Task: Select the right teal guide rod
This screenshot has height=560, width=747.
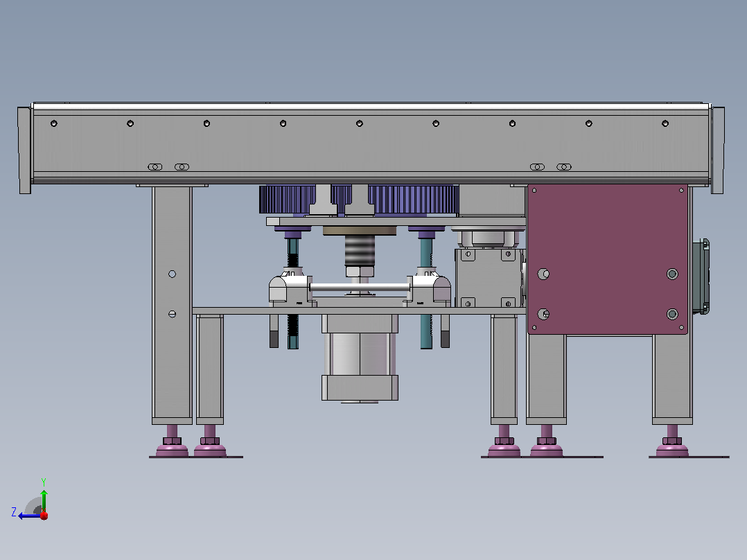Action: 426,293
